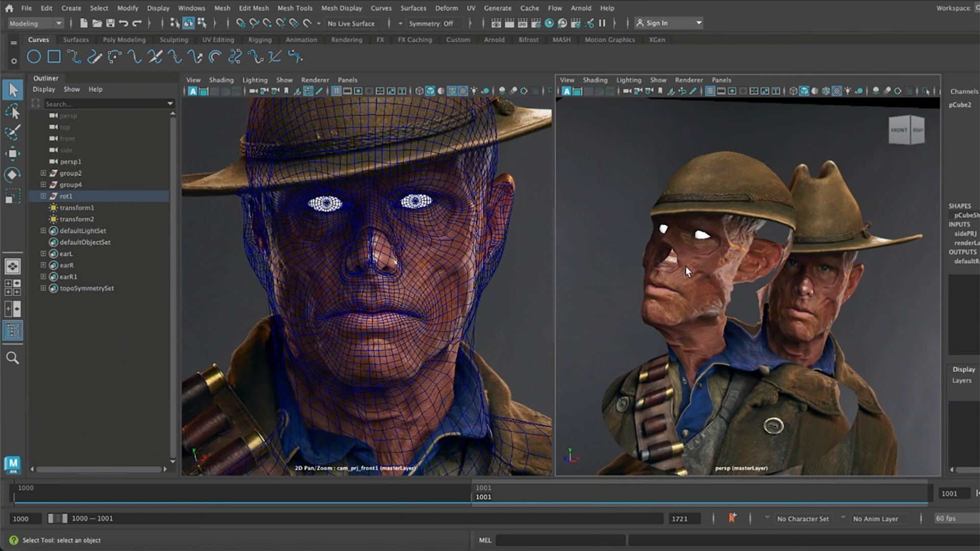The height and width of the screenshot is (551, 980).
Task: Expand the defaultLightSet node
Action: pos(43,231)
